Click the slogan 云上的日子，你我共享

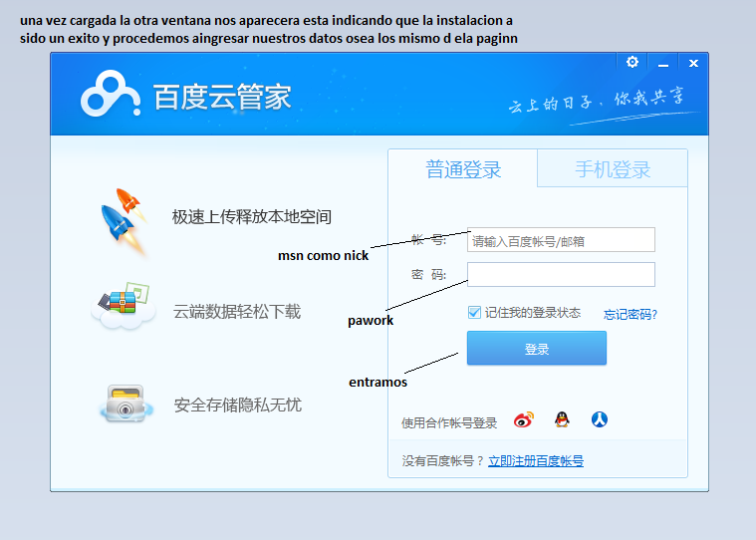pos(597,101)
